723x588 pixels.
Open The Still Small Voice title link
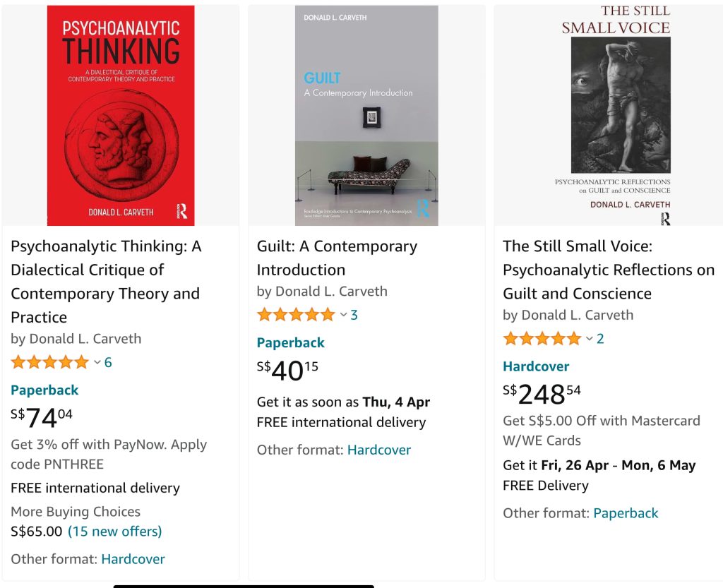[608, 270]
